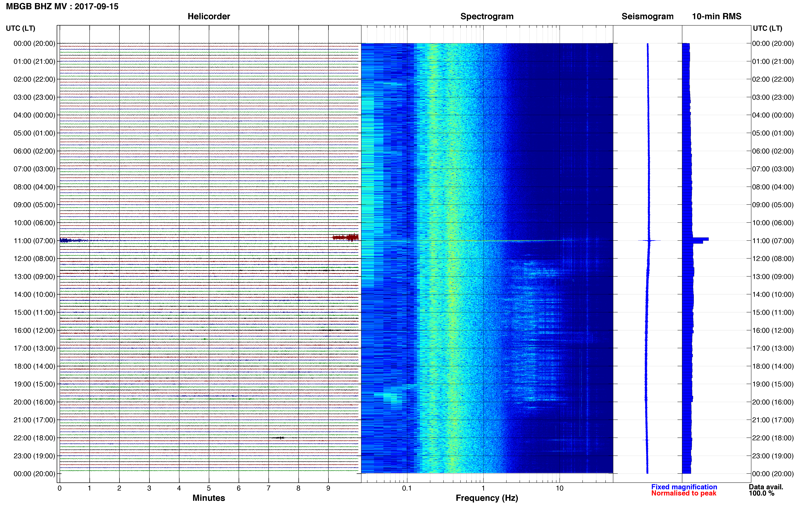Click the 'Normalised to peak' legend text
The image size is (812, 508).
point(684,493)
